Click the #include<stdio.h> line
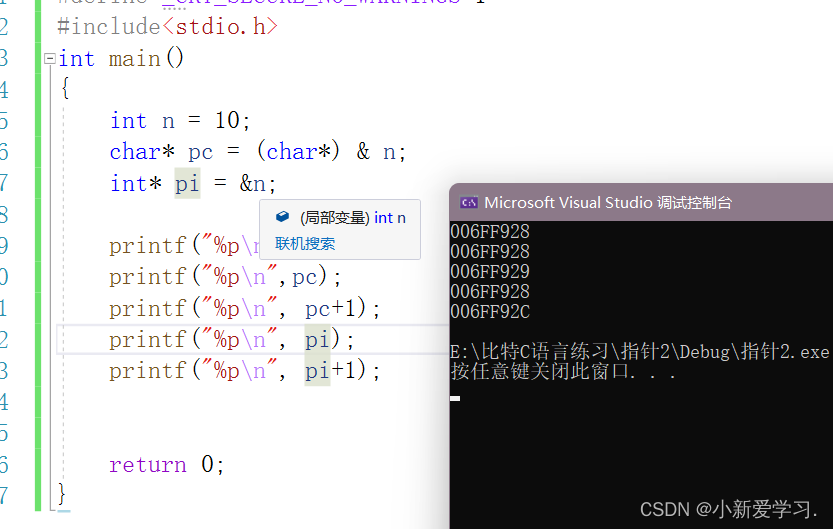Viewport: 833px width, 529px height. coord(167,27)
